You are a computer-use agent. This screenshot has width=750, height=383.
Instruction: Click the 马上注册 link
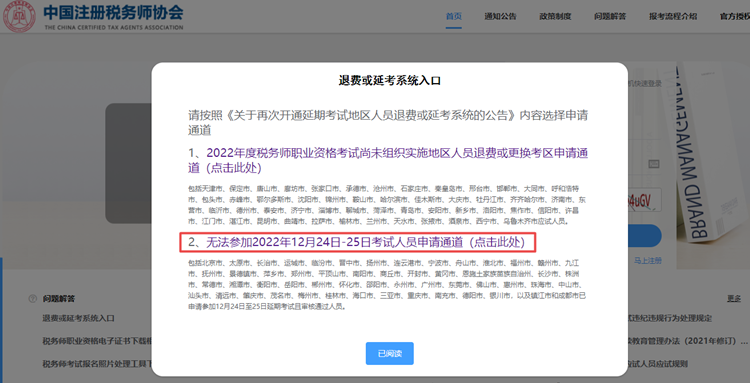pyautogui.click(x=648, y=261)
